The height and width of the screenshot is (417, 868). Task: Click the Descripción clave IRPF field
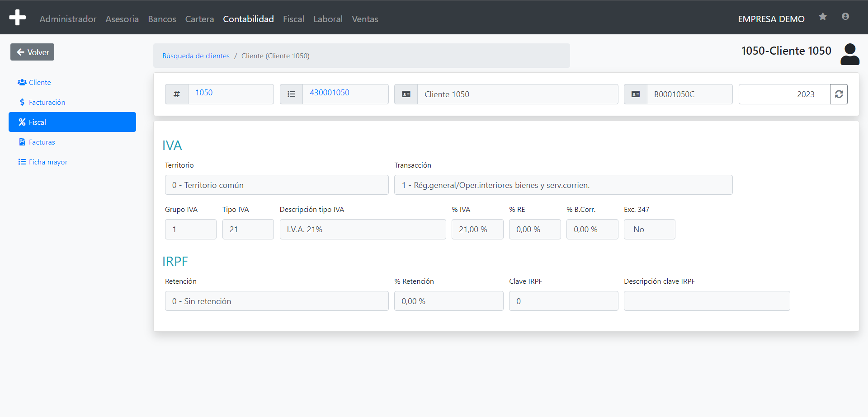tap(707, 301)
